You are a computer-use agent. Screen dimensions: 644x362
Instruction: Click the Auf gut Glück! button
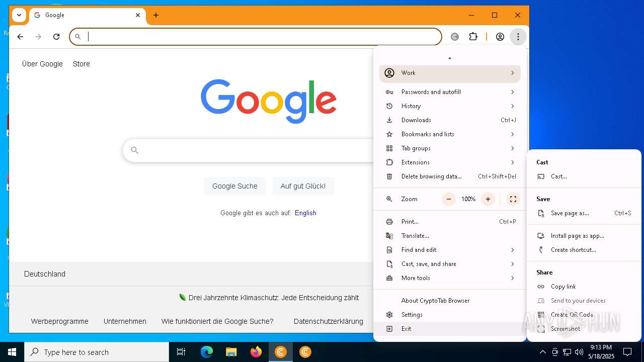point(303,186)
